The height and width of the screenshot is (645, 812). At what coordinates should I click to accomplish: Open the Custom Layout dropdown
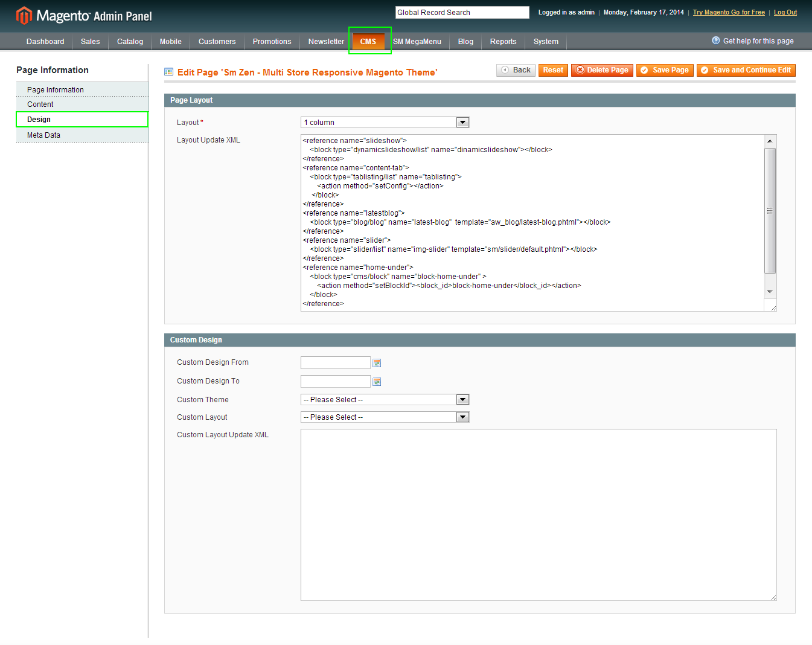point(385,417)
